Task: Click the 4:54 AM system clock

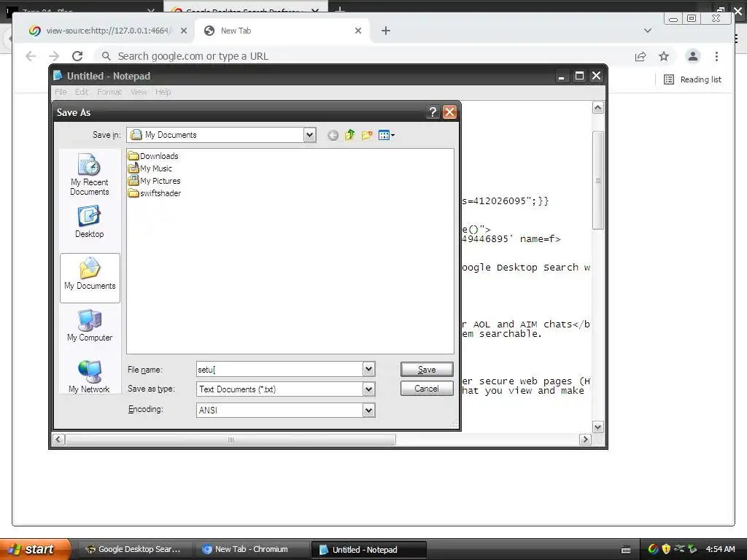Action: (x=720, y=549)
